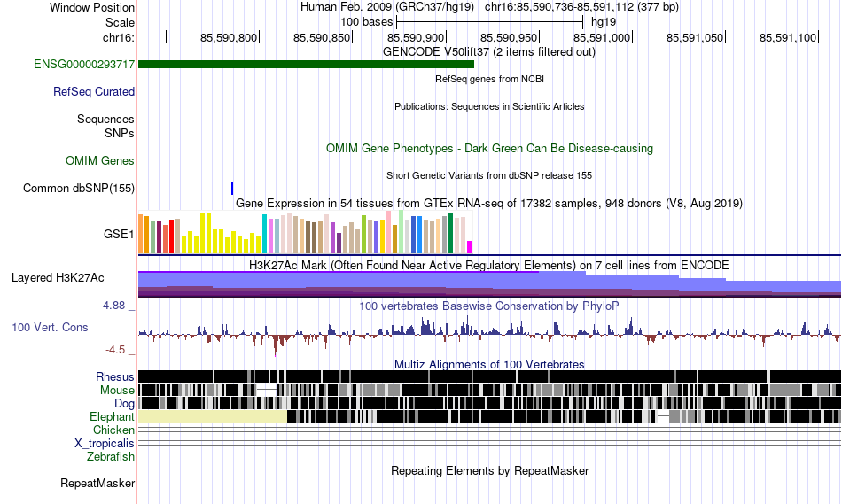This screenshot has height=504, width=842.
Task: Click the 85,590,850 ruler coordinate
Action: coord(322,37)
